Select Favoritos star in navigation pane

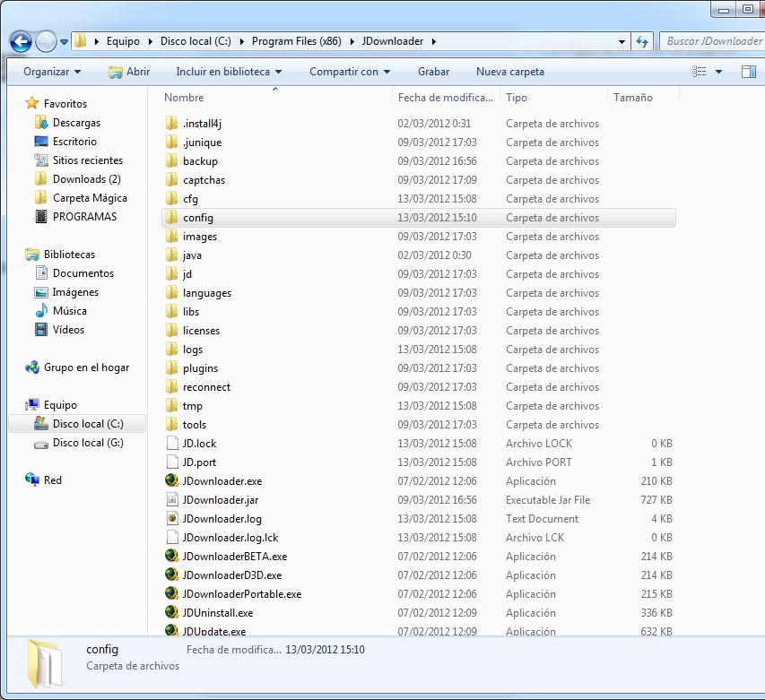coord(32,103)
